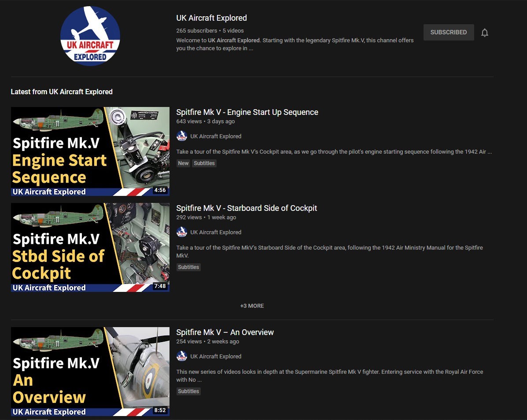The image size is (527, 420).
Task: Click channel name under Starboard Side video
Action: (x=216, y=232)
